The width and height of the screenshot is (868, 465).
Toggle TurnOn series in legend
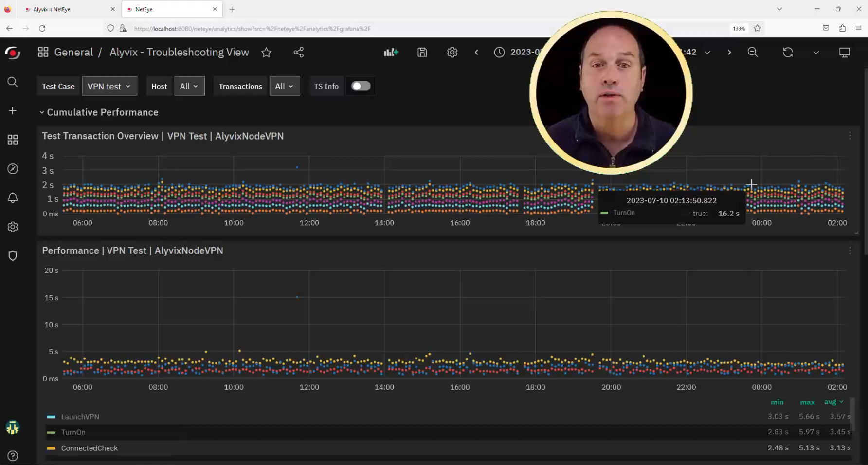pyautogui.click(x=73, y=432)
